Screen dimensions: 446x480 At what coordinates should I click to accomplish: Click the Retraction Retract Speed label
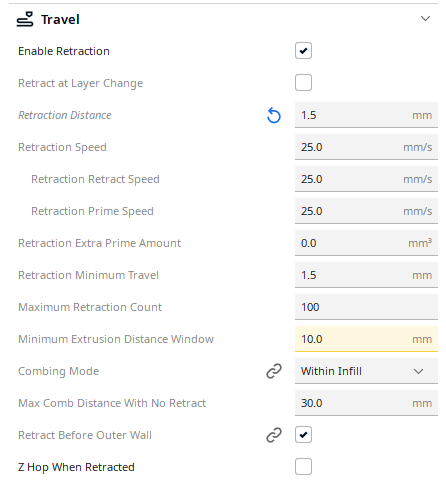pos(95,179)
